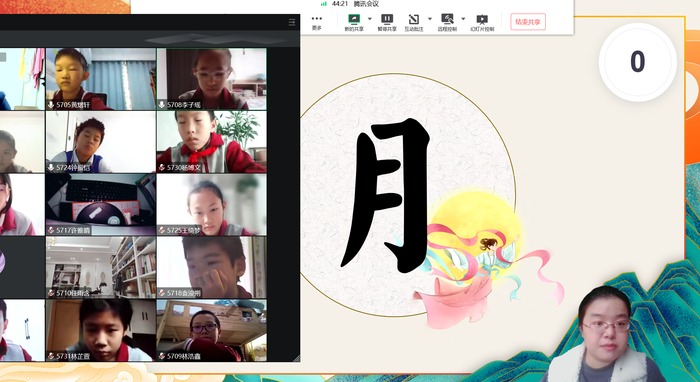Click muted mic icon of participant 5709

click(162, 356)
